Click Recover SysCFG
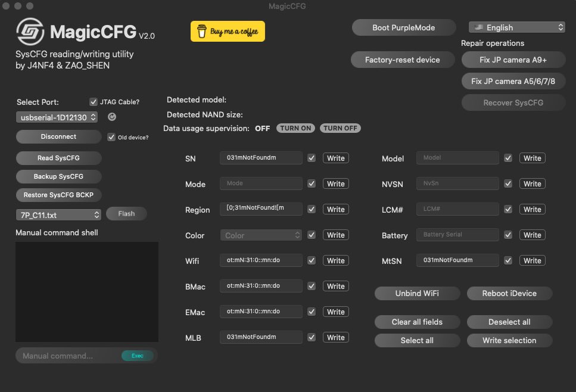 [x=513, y=102]
